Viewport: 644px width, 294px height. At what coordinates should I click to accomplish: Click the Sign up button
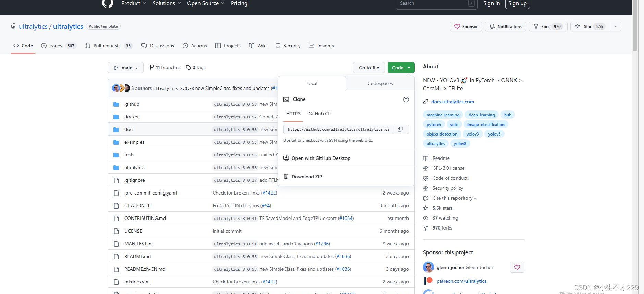coord(517,3)
